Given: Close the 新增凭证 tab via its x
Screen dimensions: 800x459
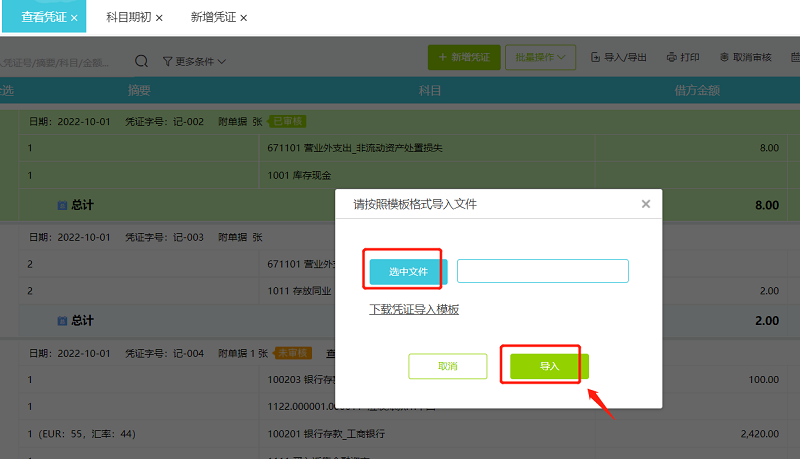Looking at the screenshot, I should pyautogui.click(x=243, y=18).
